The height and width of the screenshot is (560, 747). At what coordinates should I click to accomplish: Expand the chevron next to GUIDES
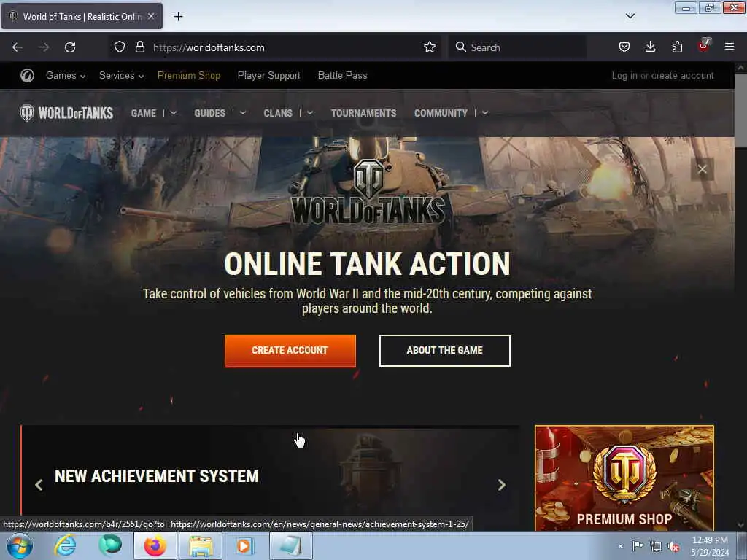(x=242, y=113)
